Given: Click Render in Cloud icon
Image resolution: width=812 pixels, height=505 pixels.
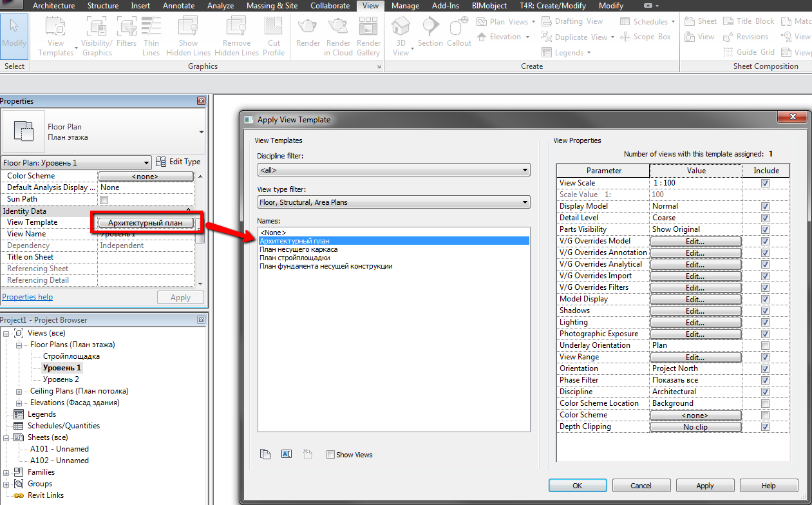Looking at the screenshot, I should [x=338, y=35].
